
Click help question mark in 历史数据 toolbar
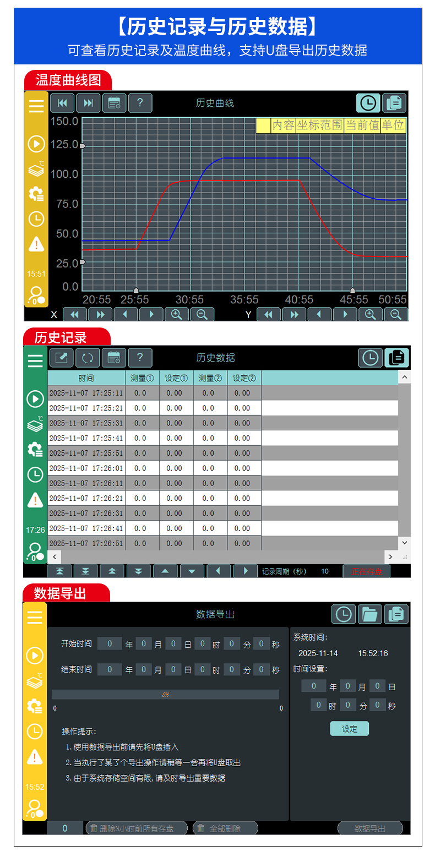[x=140, y=358]
